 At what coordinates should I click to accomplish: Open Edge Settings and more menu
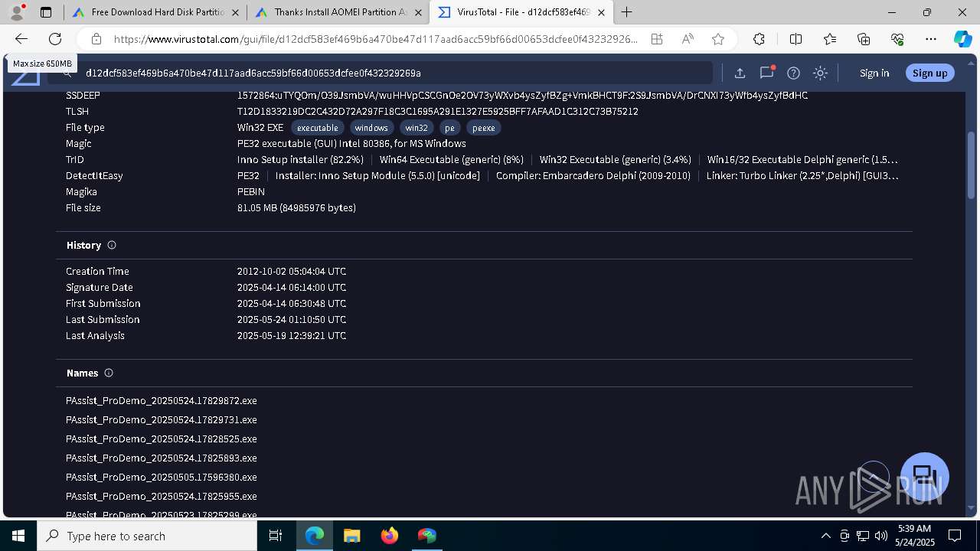(x=931, y=39)
